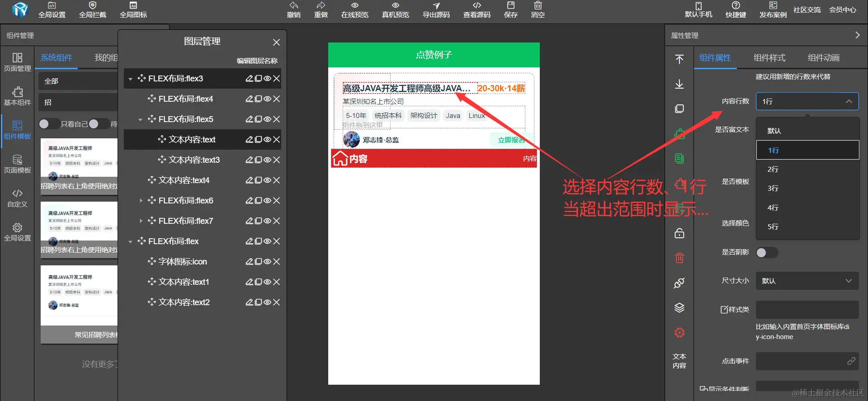Toggle visibility of FLEX布局:flex3 layer
Viewport: 868px width, 401px height.
[x=268, y=78]
